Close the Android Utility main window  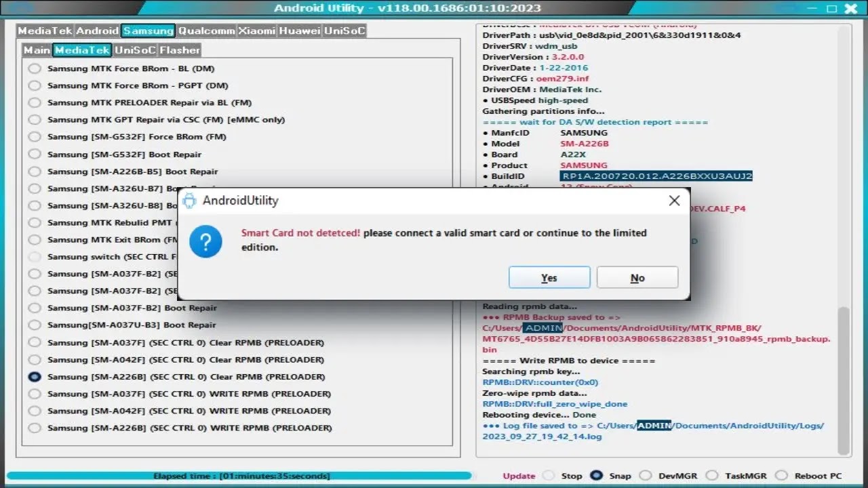coord(851,8)
